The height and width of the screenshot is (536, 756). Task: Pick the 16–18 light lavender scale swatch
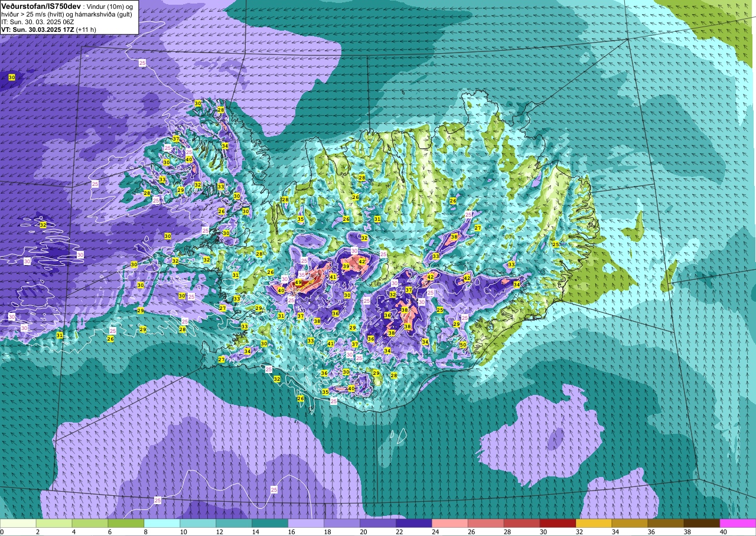click(x=306, y=523)
